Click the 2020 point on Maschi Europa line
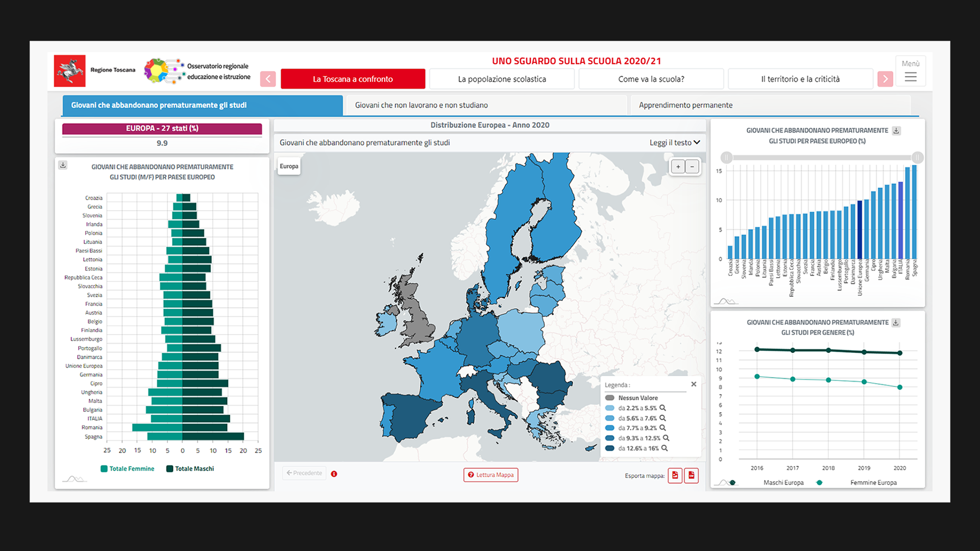This screenshot has height=551, width=980. coord(900,353)
